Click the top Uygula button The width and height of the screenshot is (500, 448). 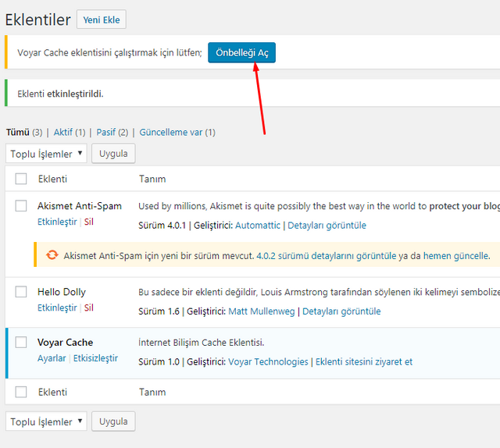pos(113,154)
